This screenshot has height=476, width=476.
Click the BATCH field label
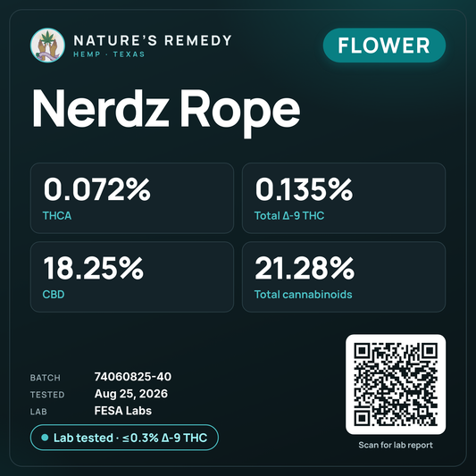(46, 378)
